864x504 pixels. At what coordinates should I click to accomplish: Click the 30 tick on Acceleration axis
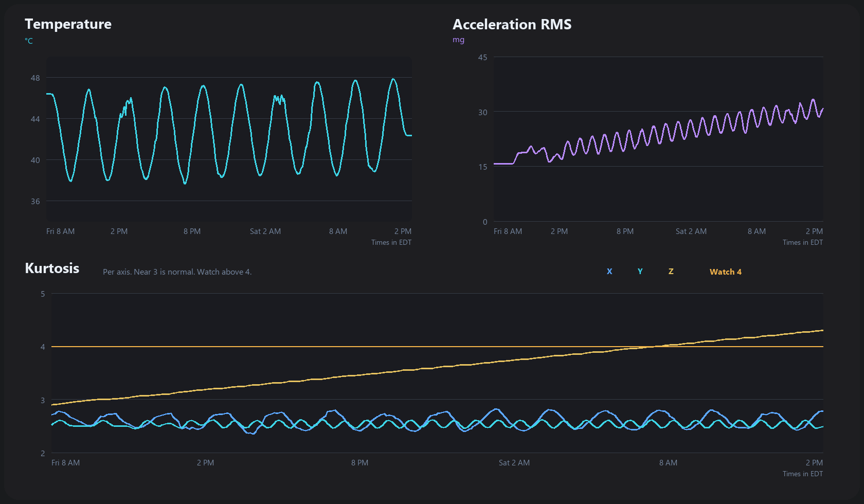482,112
